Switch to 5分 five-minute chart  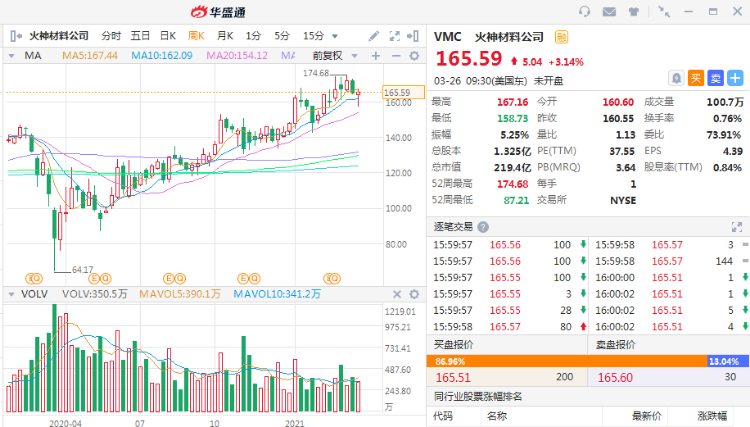coord(282,36)
